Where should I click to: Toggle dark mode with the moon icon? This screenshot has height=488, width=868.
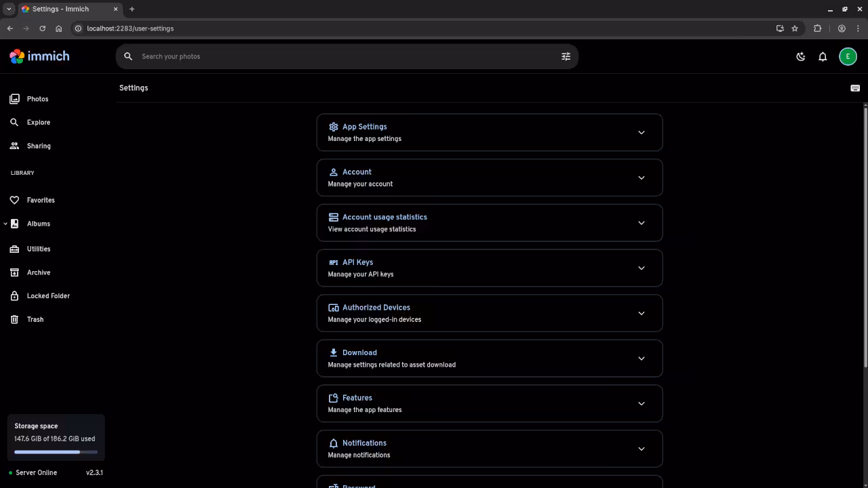800,56
